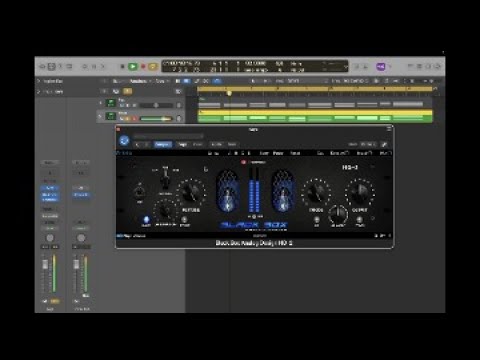Click the red Record button
Viewport: 480px width, 360px height.
tap(143, 67)
